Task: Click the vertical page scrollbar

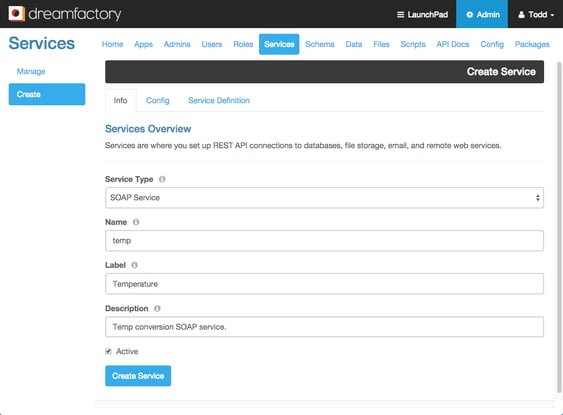Action: click(559, 227)
